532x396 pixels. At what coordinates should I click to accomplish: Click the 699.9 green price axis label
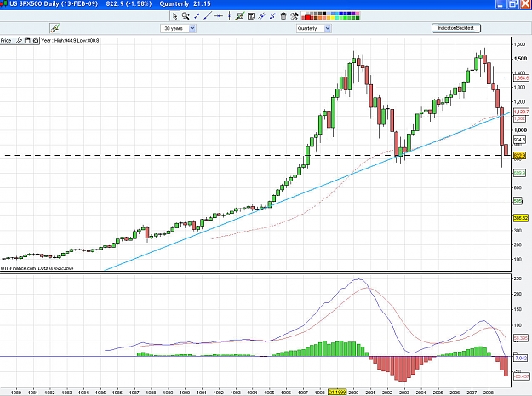pyautogui.click(x=520, y=173)
